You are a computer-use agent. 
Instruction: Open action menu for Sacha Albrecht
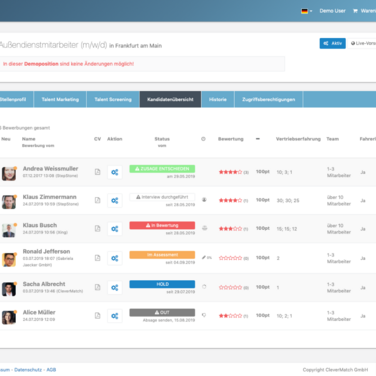pyautogui.click(x=115, y=288)
